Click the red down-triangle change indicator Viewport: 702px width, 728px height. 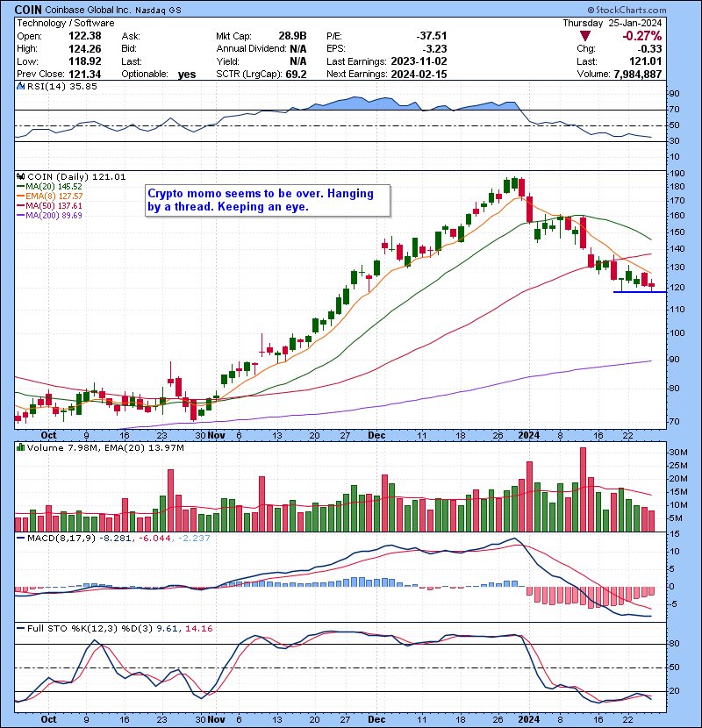[x=585, y=36]
